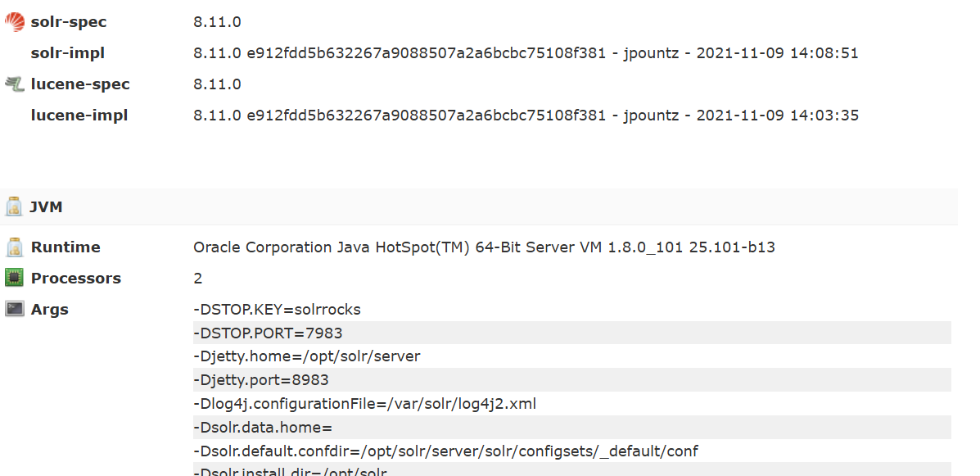Image resolution: width=980 pixels, height=476 pixels.
Task: Click the JVM section header icon
Action: tap(14, 207)
